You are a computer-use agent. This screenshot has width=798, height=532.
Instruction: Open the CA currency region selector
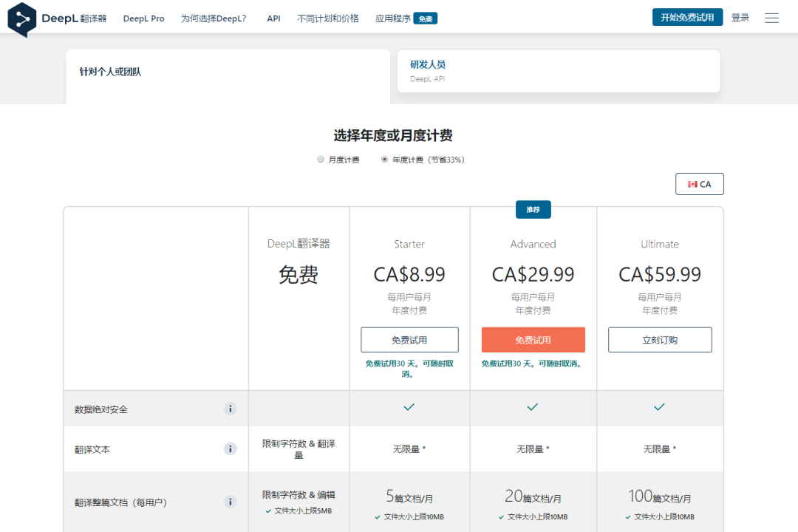(x=699, y=184)
